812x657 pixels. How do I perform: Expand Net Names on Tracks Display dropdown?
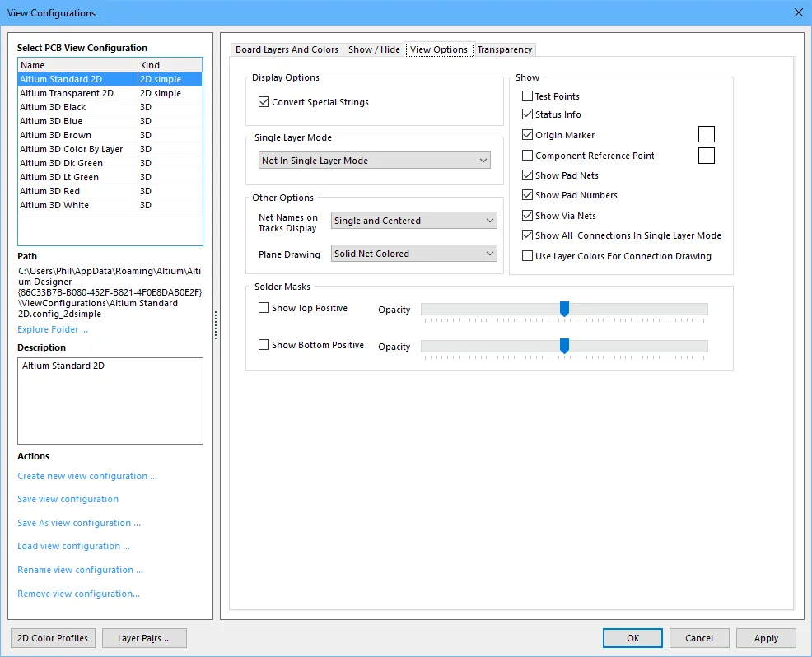click(x=413, y=221)
